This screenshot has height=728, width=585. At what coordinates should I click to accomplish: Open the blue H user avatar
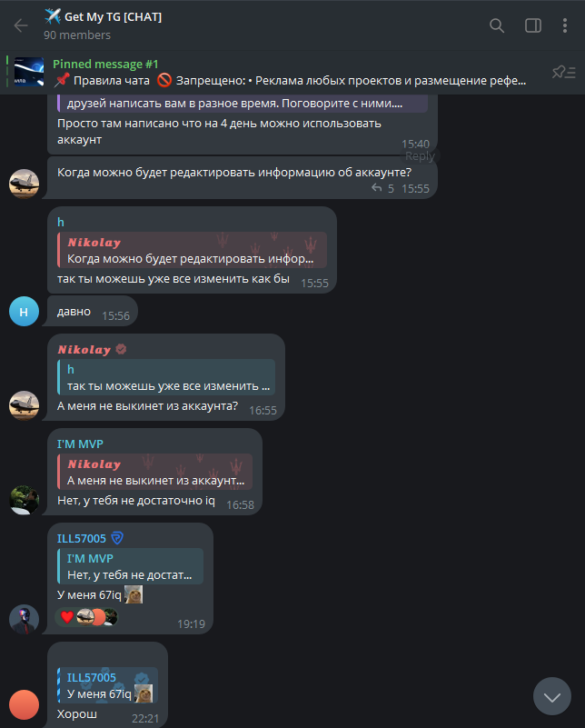pos(25,312)
